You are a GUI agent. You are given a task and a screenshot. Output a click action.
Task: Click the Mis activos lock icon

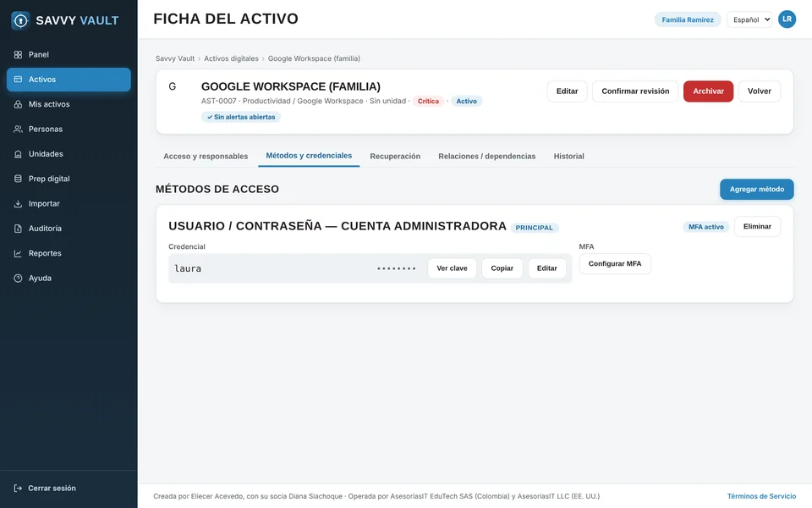point(18,104)
